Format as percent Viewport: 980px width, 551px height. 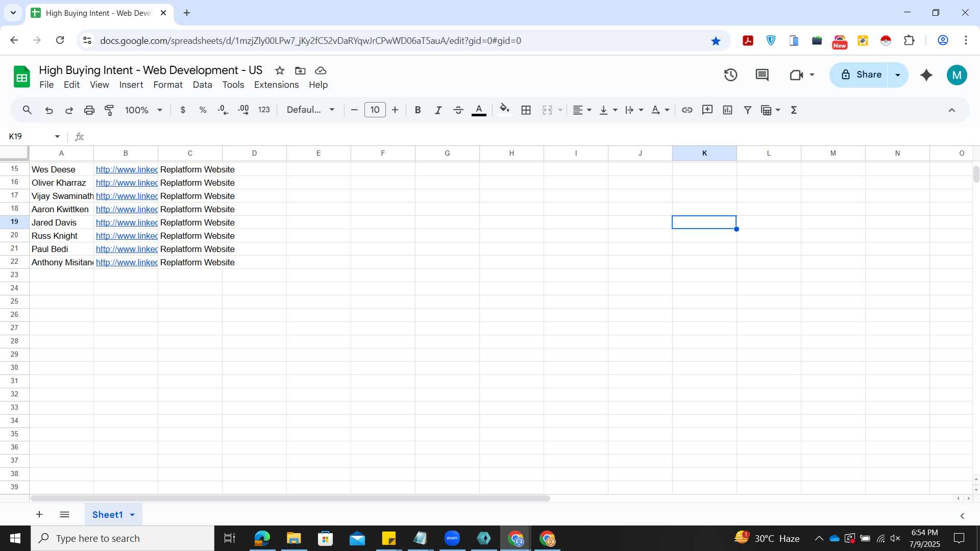(x=203, y=110)
